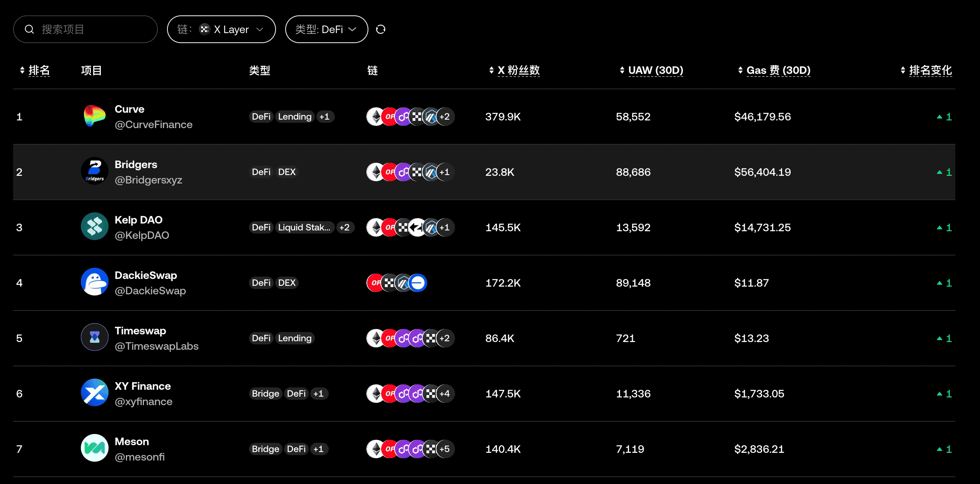Open the @CurveFinance handle link
The image size is (980, 484).
[154, 125]
